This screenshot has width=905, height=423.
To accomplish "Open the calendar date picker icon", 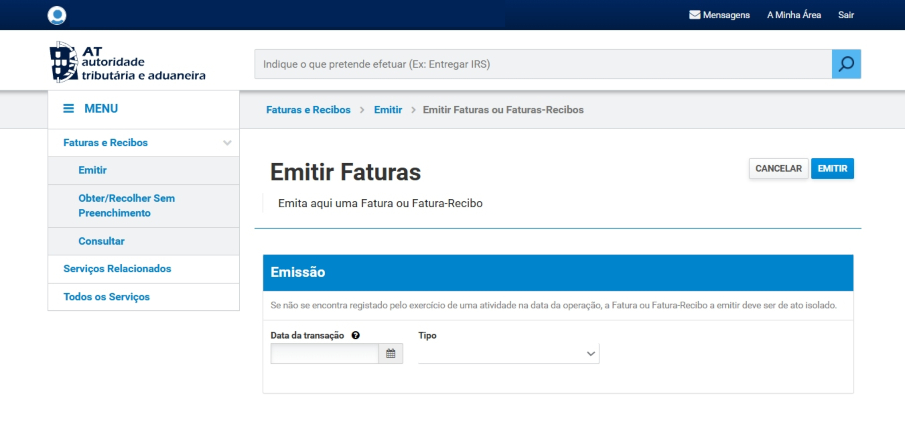I will [391, 354].
